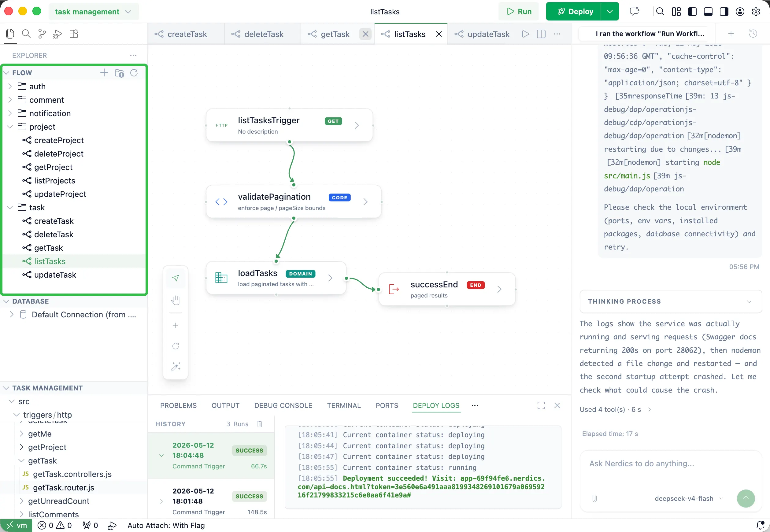
Task: Open the listProjects flow
Action: 55,180
